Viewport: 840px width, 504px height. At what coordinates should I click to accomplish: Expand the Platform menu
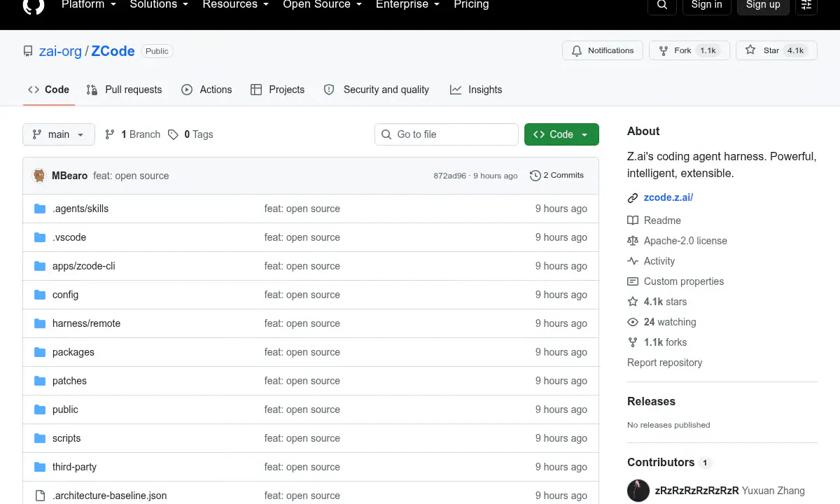tap(90, 5)
